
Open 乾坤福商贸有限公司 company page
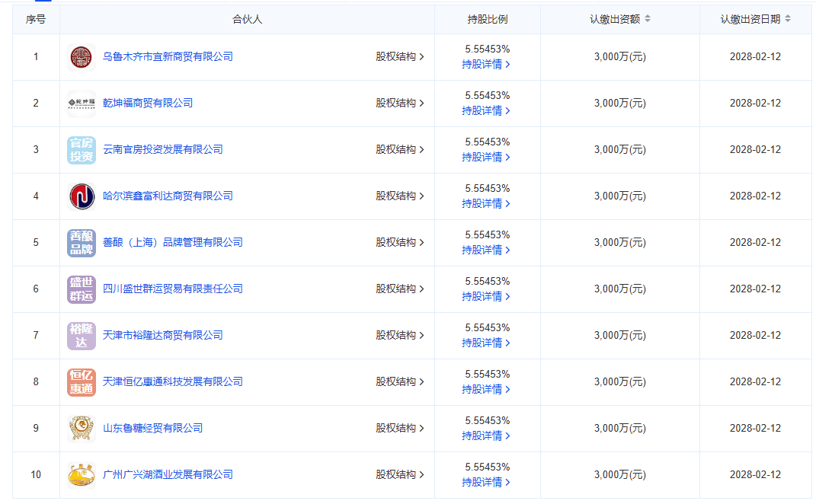[148, 103]
